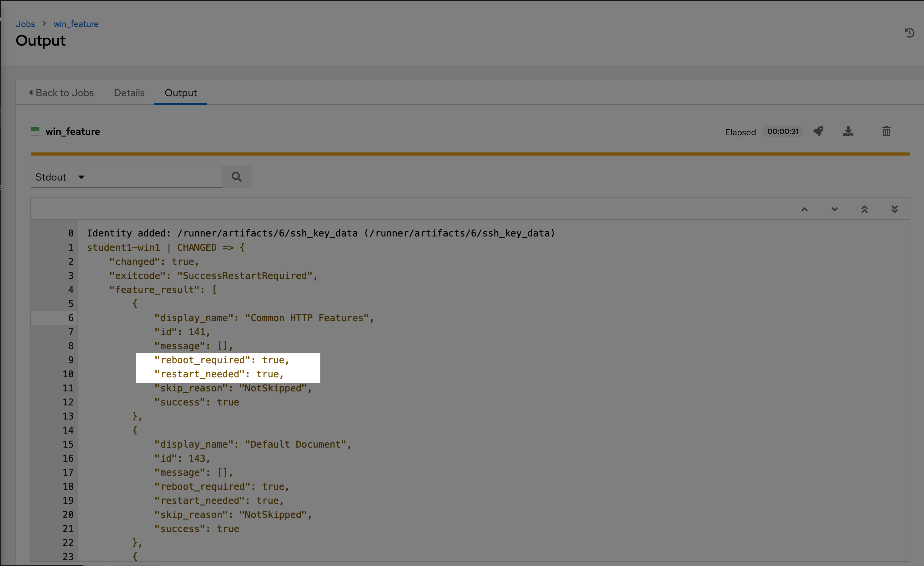Click the '"changed": true' line
Image resolution: width=924 pixels, height=566 pixels.
[154, 261]
